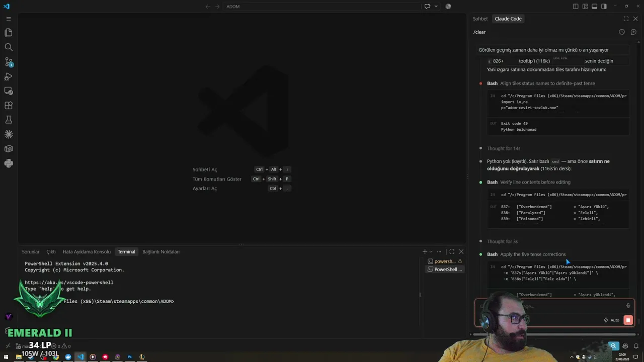
Task: Open Remote Explorer view in activity bar
Action: [x=9, y=91]
